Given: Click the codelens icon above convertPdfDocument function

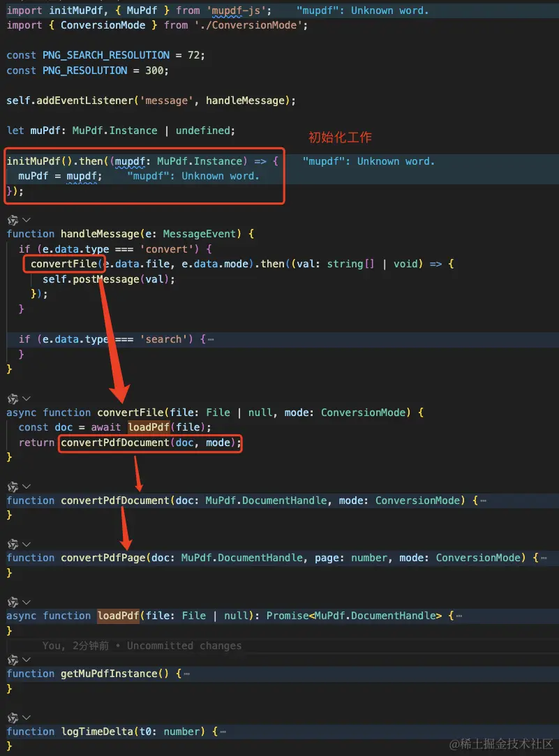Looking at the screenshot, I should pyautogui.click(x=13, y=486).
